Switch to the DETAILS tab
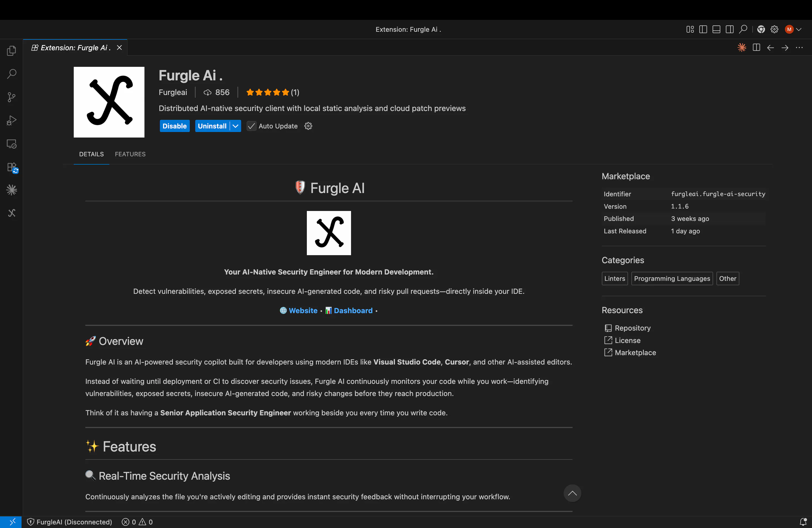Image resolution: width=812 pixels, height=528 pixels. (x=91, y=154)
